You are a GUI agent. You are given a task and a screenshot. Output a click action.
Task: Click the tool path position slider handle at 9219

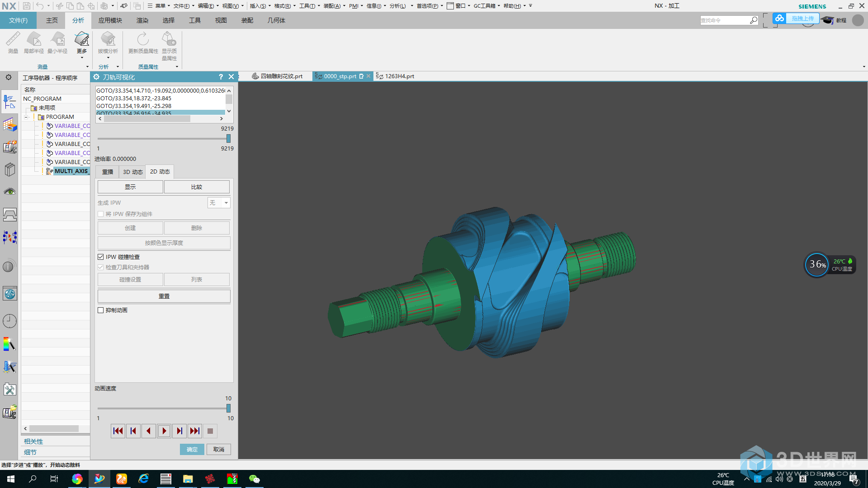(228, 138)
